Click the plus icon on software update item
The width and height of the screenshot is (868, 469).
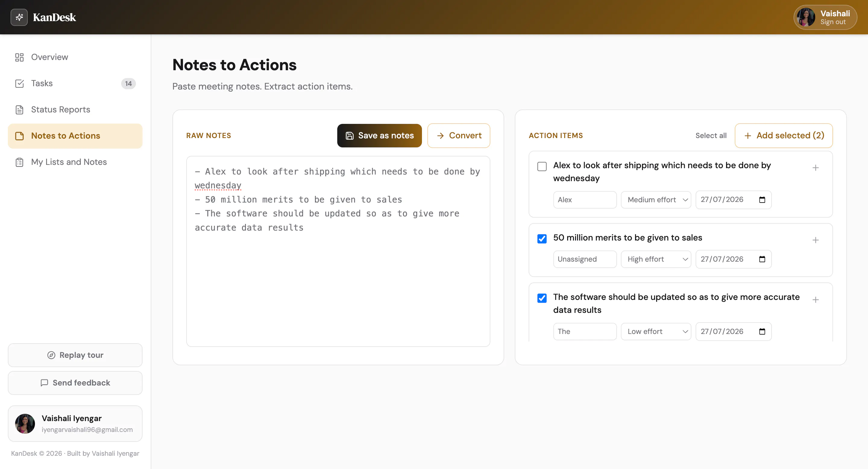click(x=816, y=300)
